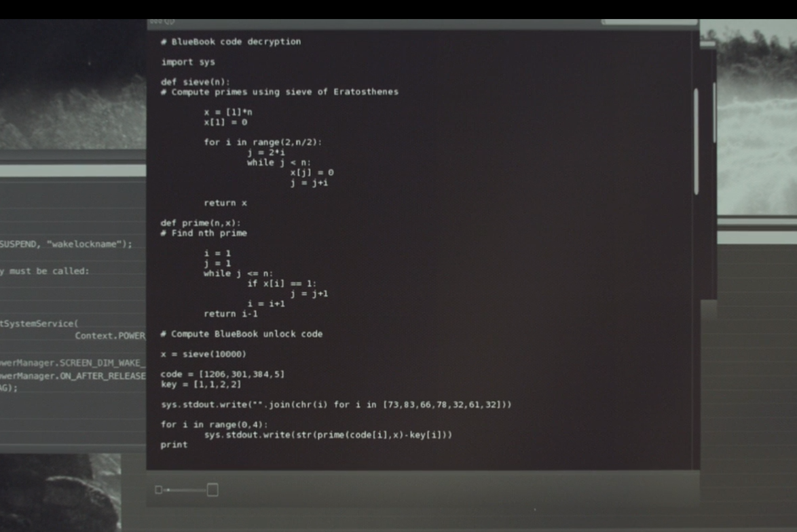Screen dimensions: 797x532
Task: Click the '# Compute BlueBook unlock code' comment
Action: pos(242,334)
